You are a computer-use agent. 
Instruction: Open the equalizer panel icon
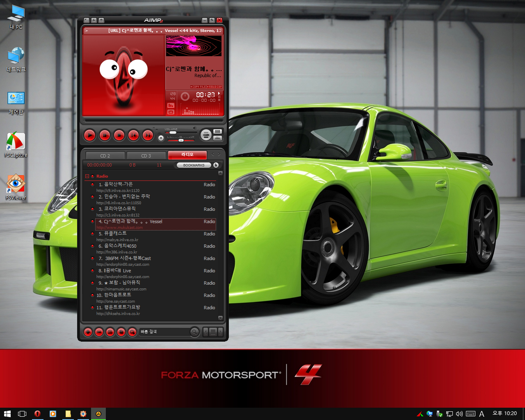point(217,138)
